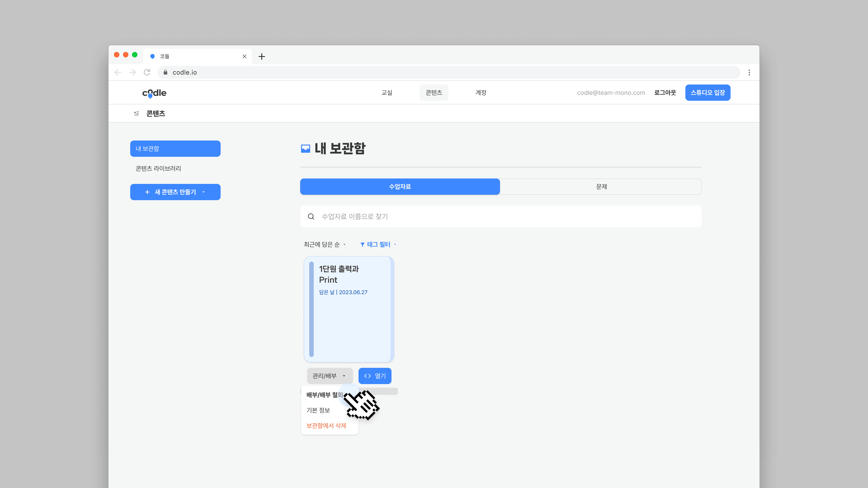Choose 보관함에서 삭제 from the menu
The width and height of the screenshot is (868, 488).
tap(326, 426)
